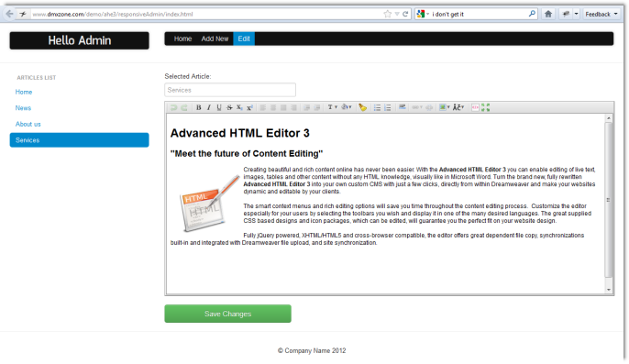Click the Advanced HTML Editor 3 heading
Image resolution: width=629 pixels, height=364 pixels.
240,133
